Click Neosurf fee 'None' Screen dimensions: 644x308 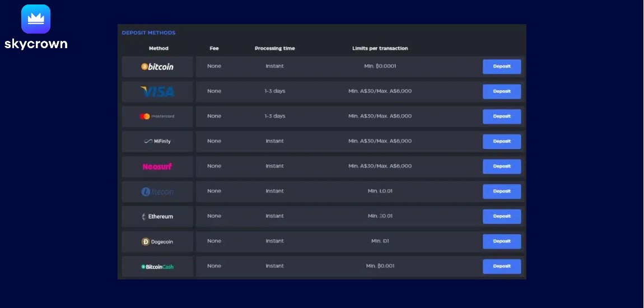click(x=214, y=166)
